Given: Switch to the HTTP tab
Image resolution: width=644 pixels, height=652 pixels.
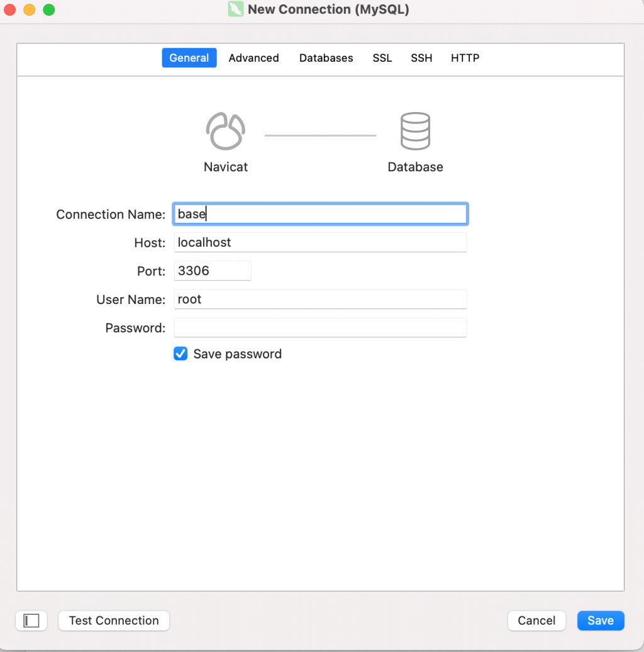Looking at the screenshot, I should coord(465,58).
